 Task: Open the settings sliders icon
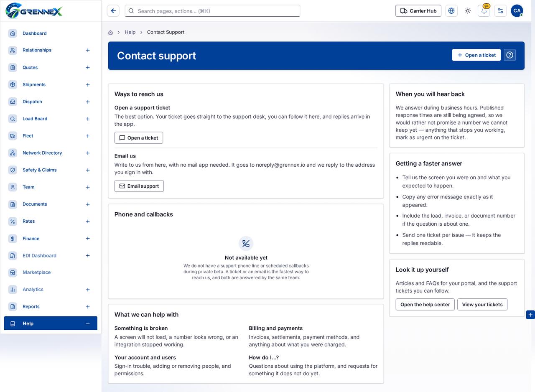tap(500, 11)
